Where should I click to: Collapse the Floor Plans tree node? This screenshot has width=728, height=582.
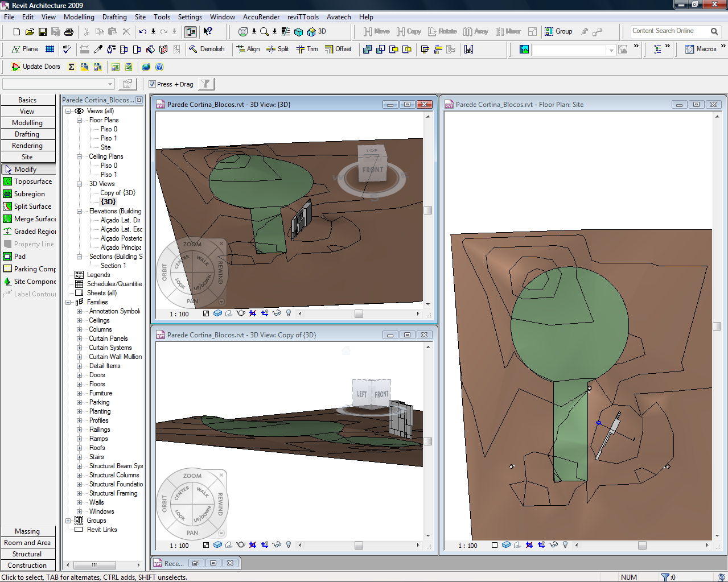tap(80, 120)
